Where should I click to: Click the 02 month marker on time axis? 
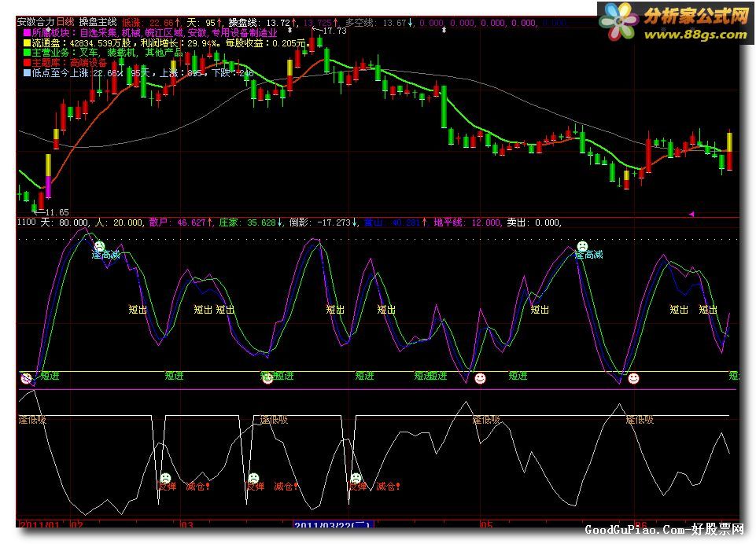pyautogui.click(x=77, y=524)
